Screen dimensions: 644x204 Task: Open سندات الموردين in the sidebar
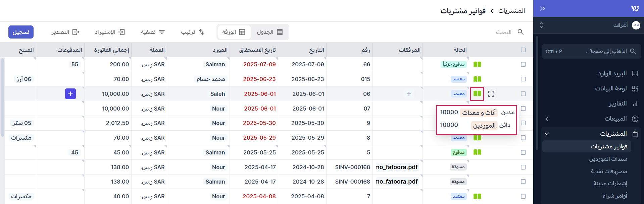608,159
